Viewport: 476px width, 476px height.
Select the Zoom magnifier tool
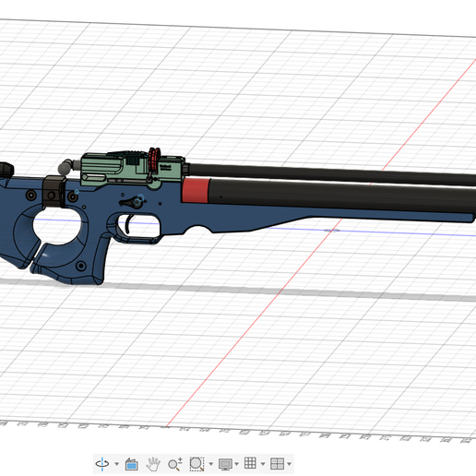175,464
